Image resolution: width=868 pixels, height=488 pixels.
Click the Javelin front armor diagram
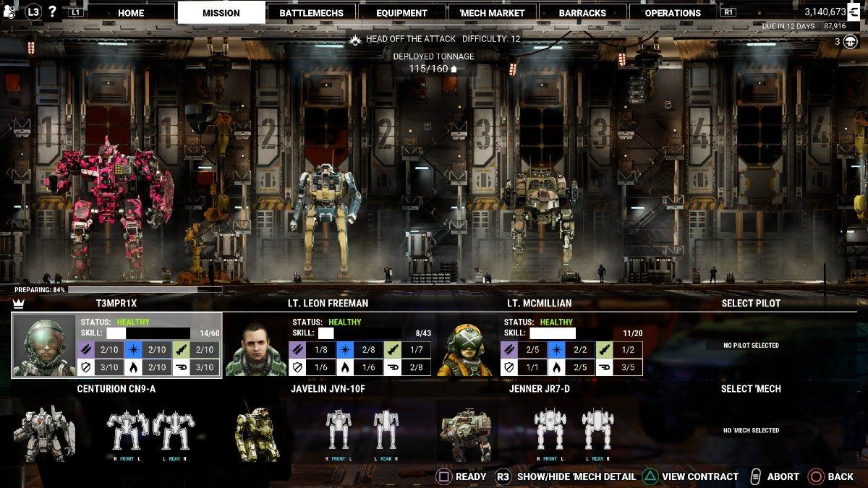click(x=339, y=429)
